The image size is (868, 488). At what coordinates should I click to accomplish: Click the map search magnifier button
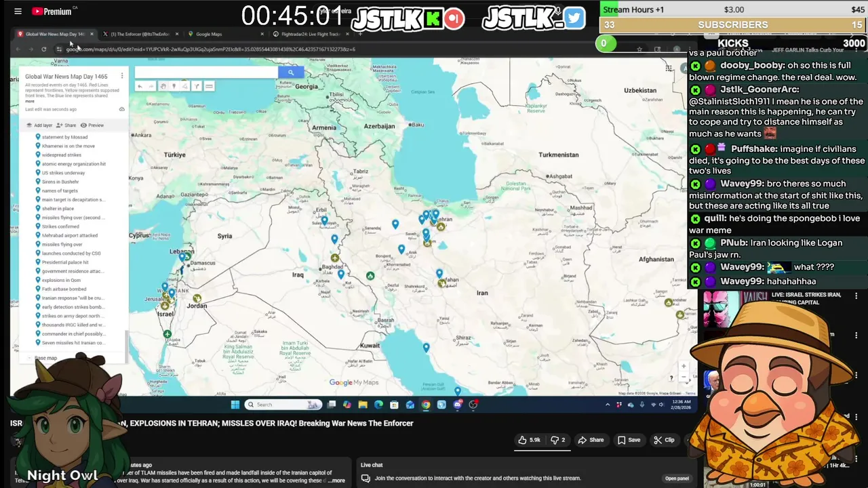(x=291, y=73)
